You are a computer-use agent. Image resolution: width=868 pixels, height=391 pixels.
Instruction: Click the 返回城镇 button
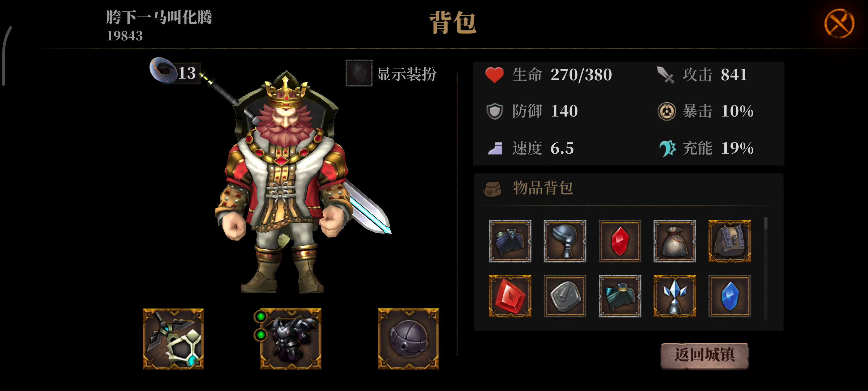(x=705, y=356)
